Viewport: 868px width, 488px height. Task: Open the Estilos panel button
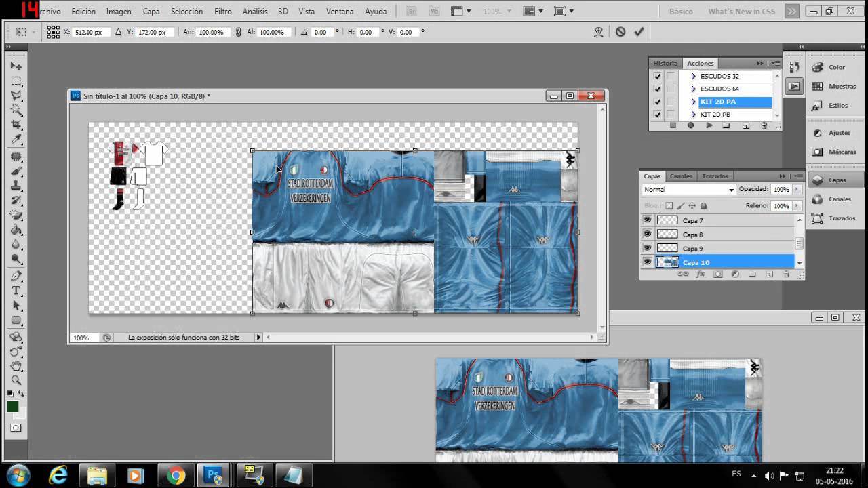[835, 105]
